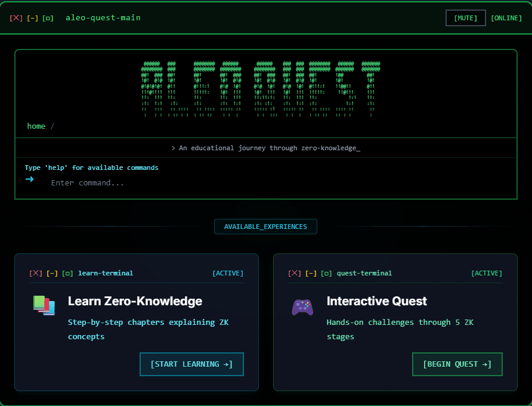Maximize learn-terminal with the [□] icon
Image resolution: width=532 pixels, height=406 pixels.
click(67, 273)
